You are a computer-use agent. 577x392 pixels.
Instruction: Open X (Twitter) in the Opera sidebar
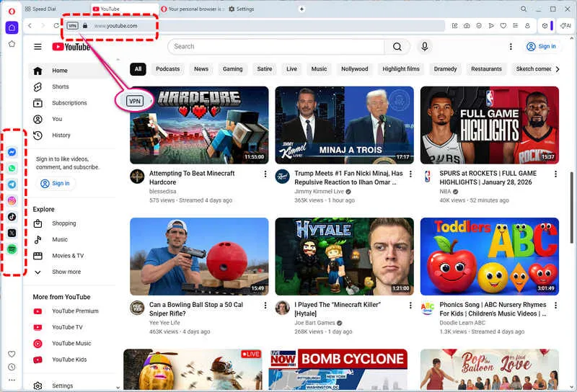pos(12,233)
